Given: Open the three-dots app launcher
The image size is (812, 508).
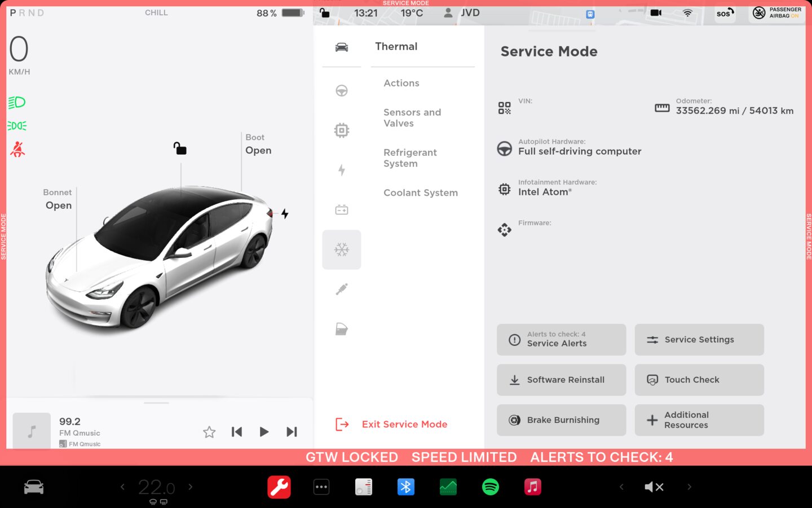Looking at the screenshot, I should [321, 487].
